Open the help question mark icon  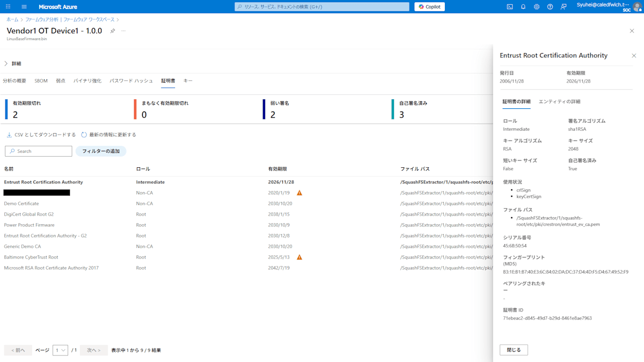coord(550,7)
